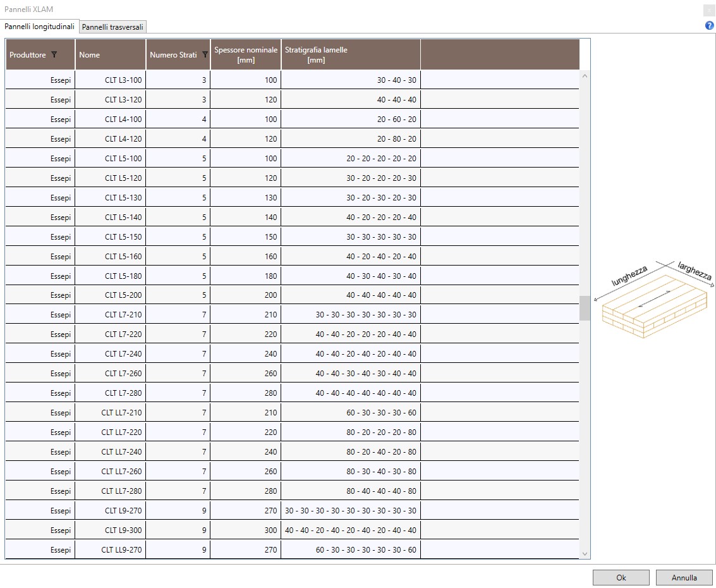Select the CLT L5-180 name cell
The image size is (716, 588).
coord(111,276)
